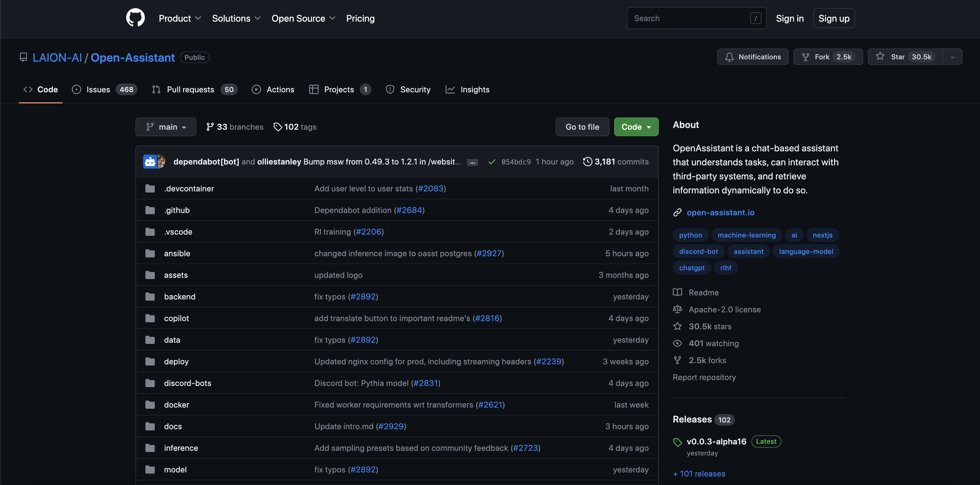Open the discord-bots folder
The image size is (980, 485).
pyautogui.click(x=187, y=383)
